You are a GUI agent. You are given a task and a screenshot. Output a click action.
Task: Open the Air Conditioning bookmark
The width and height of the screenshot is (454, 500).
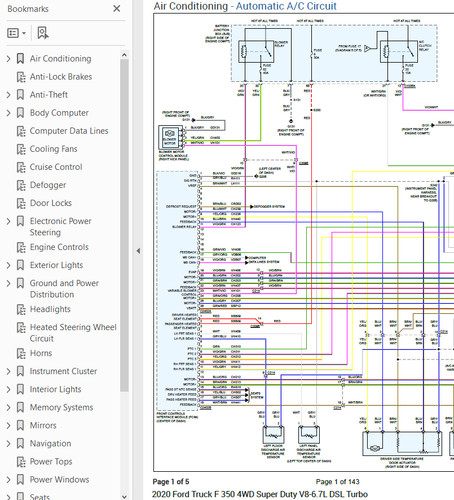tap(60, 59)
